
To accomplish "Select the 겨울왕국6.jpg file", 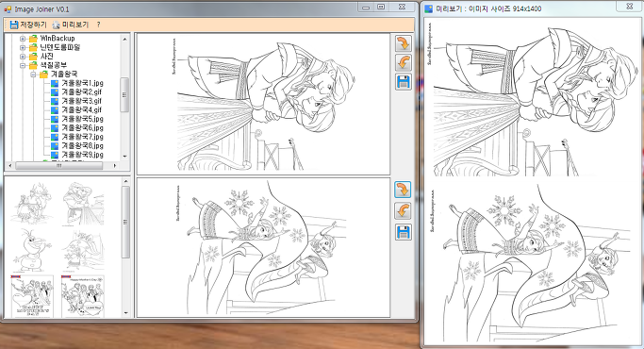I will tap(82, 128).
